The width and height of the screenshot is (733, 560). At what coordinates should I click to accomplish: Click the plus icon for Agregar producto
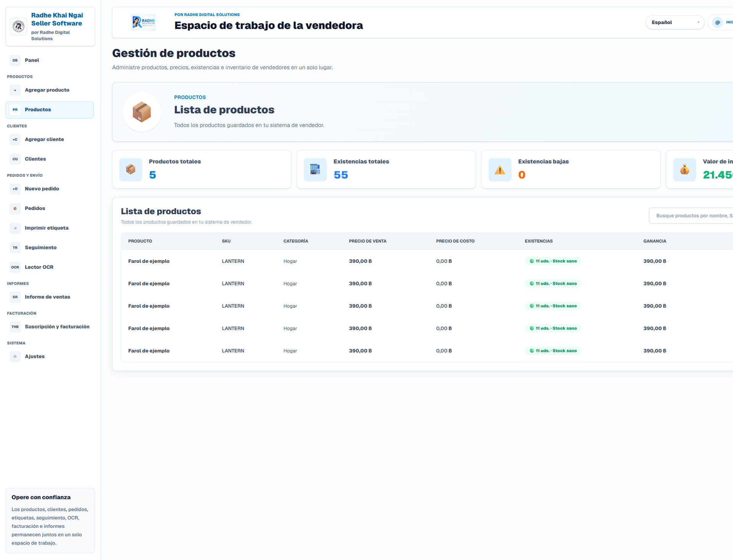(x=15, y=90)
